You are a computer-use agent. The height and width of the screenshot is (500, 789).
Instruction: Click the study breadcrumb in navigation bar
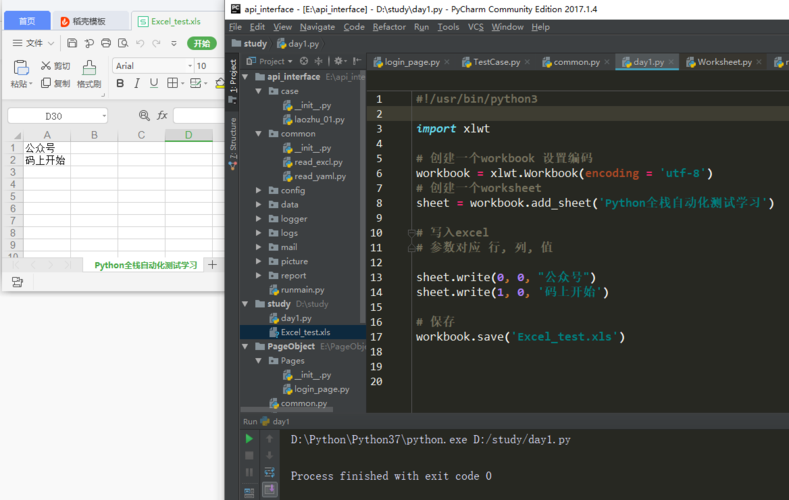[x=250, y=44]
